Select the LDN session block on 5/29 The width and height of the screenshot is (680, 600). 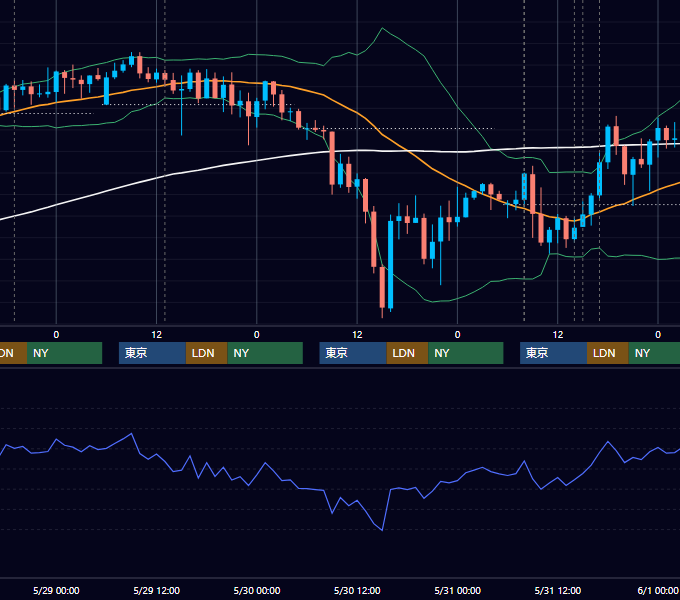206,353
